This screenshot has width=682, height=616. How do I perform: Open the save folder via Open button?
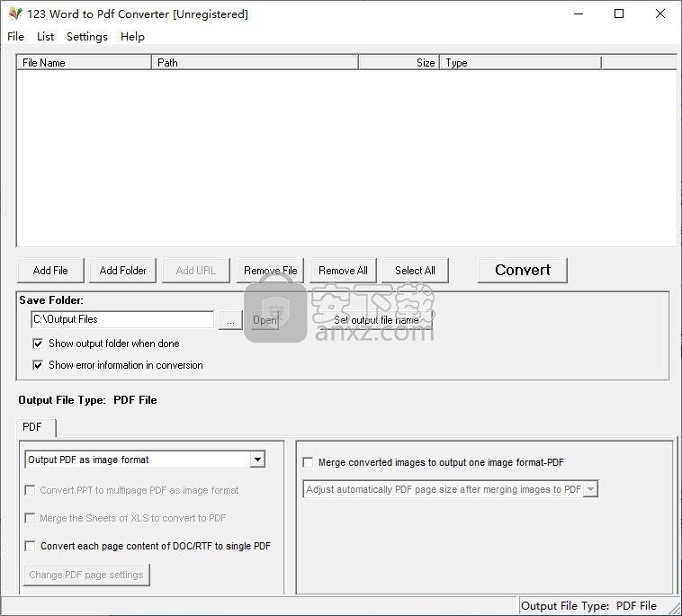(265, 320)
